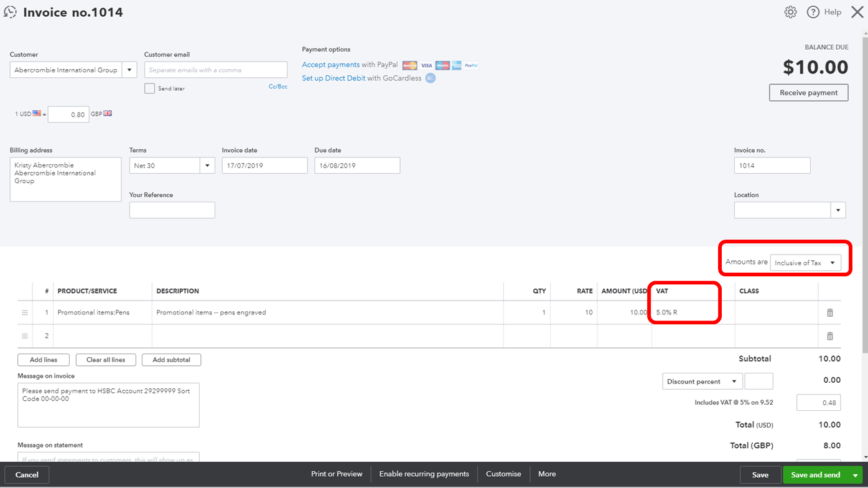This screenshot has width=868, height=488.
Task: Click the discount amount input box
Action: [x=759, y=382]
